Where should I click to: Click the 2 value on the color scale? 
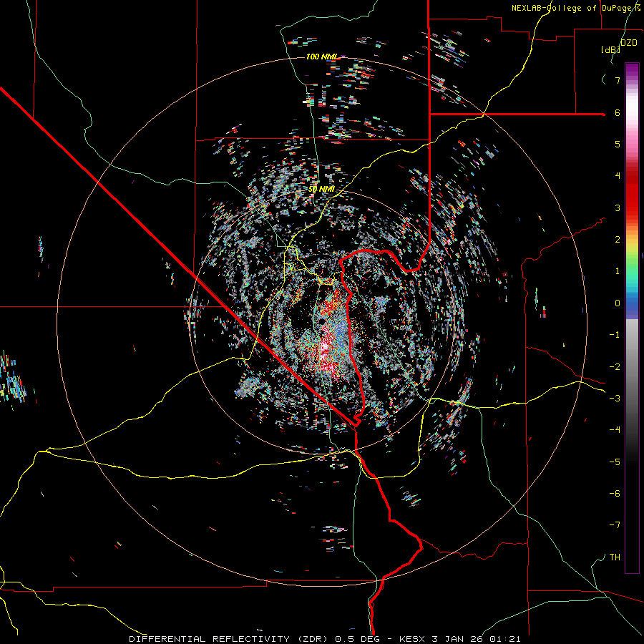coord(618,240)
